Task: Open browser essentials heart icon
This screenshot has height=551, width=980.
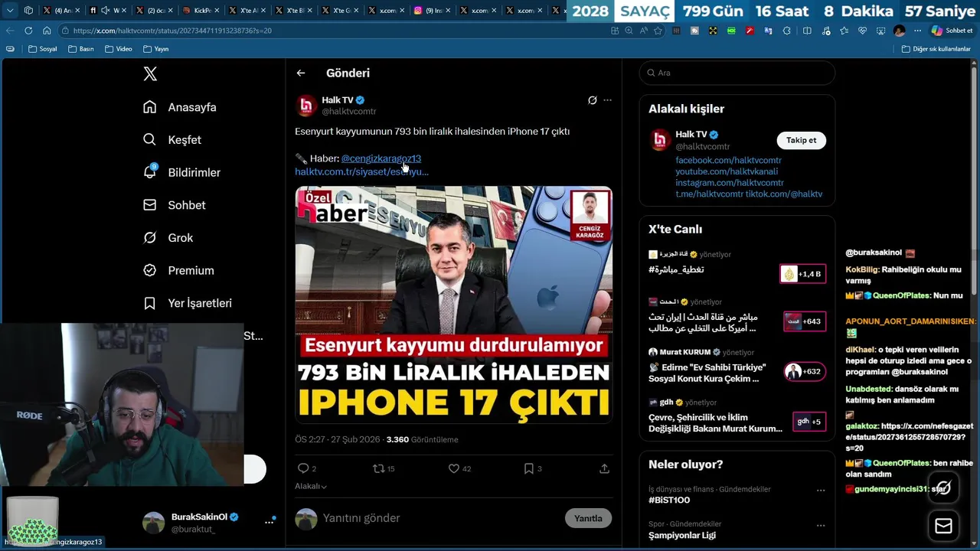Action: pyautogui.click(x=862, y=31)
